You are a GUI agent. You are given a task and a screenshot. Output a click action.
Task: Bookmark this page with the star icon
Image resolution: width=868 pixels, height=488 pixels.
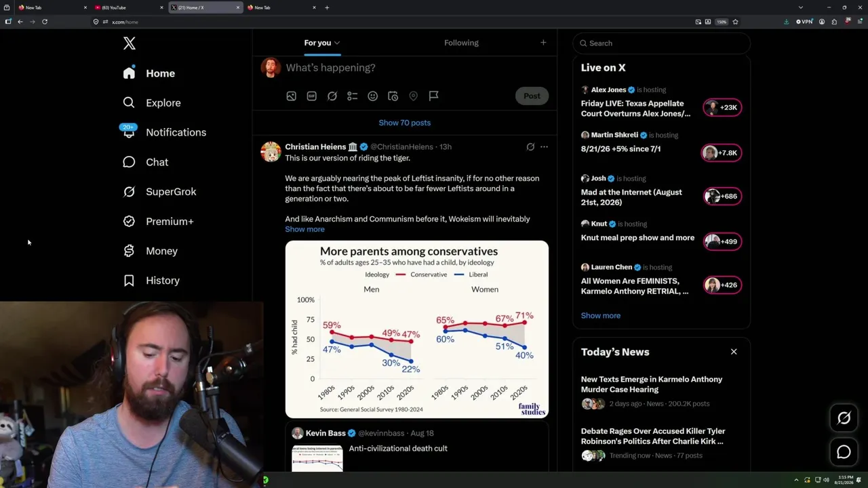click(735, 22)
